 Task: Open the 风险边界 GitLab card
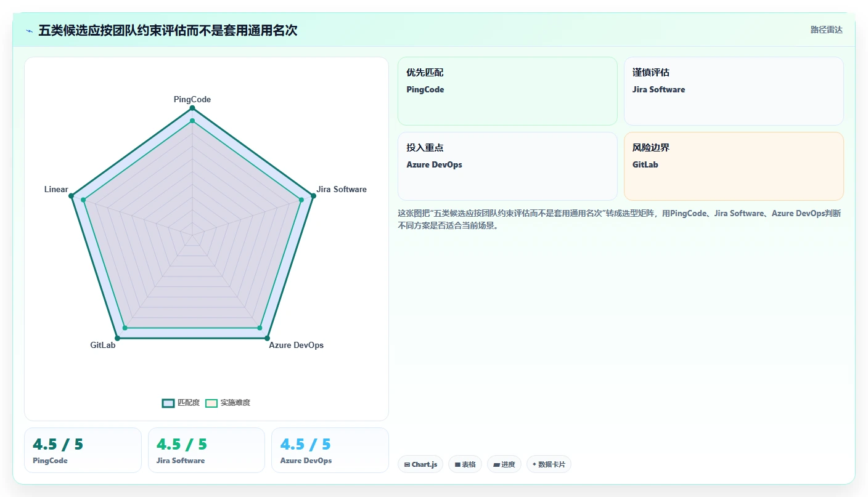[x=734, y=166]
